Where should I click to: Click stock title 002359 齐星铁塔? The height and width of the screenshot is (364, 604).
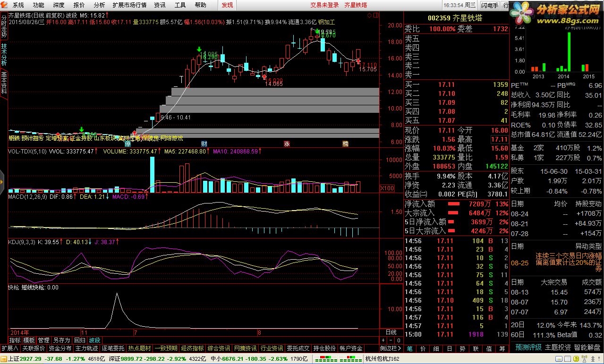[455, 18]
